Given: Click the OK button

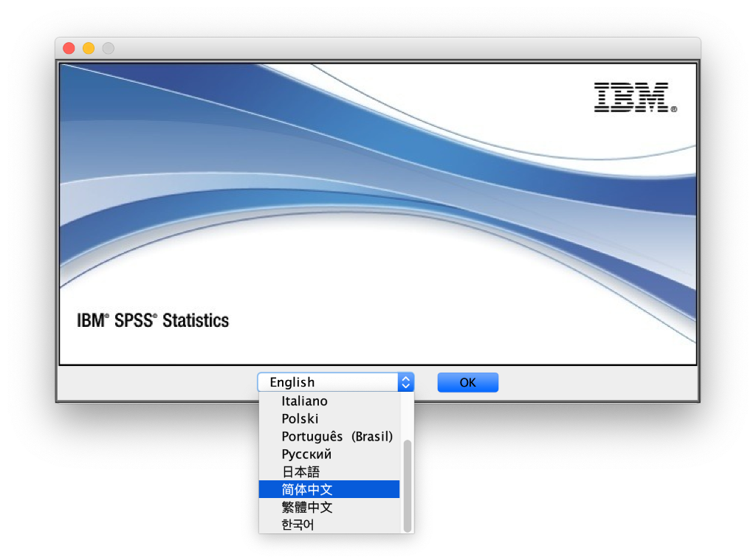Looking at the screenshot, I should point(467,382).
